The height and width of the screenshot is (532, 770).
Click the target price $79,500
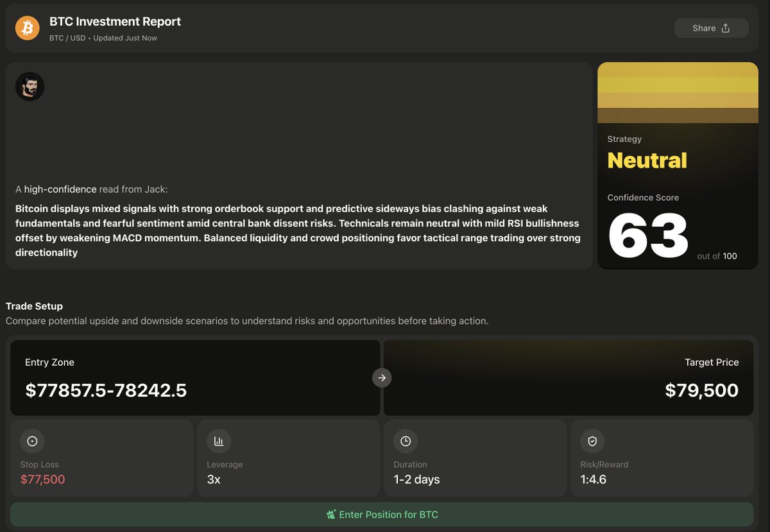(x=702, y=390)
